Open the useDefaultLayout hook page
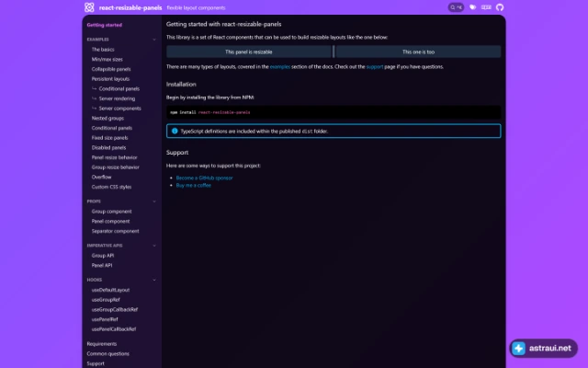The image size is (588, 368). pos(110,290)
